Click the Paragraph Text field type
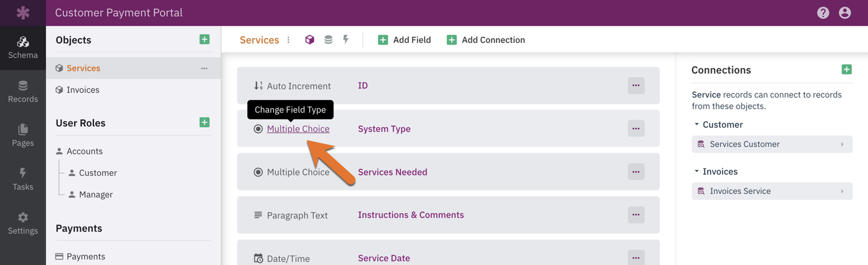This screenshot has height=265, width=868. point(297,215)
